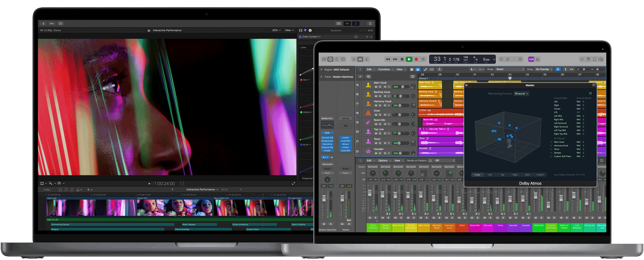
Task: Toggle the Sends on Faders power button
Action: coord(430,161)
